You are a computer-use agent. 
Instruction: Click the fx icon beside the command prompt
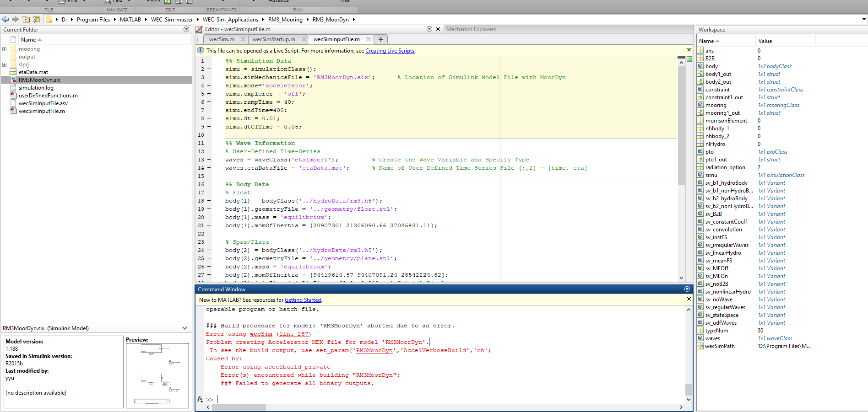pos(200,399)
